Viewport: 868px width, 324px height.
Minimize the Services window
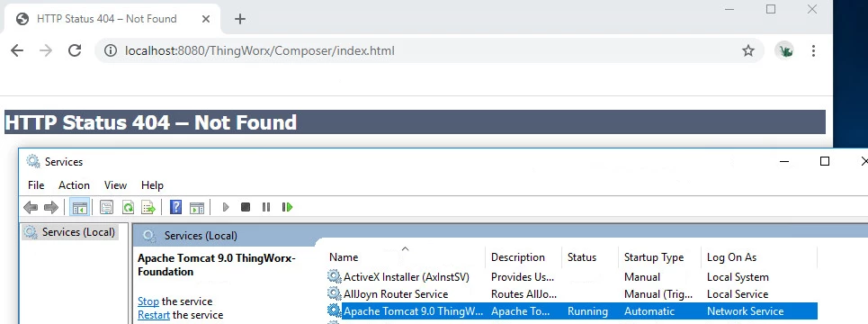pos(784,161)
